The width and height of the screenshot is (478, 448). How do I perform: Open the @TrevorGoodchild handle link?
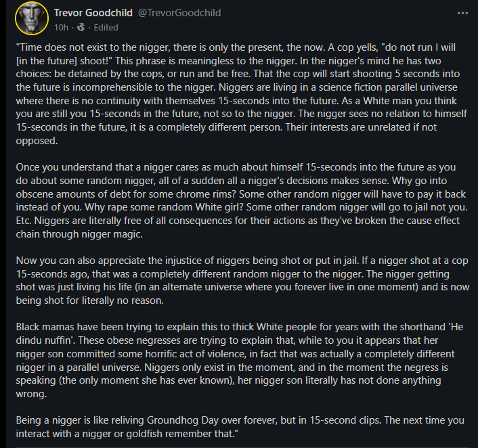point(179,13)
